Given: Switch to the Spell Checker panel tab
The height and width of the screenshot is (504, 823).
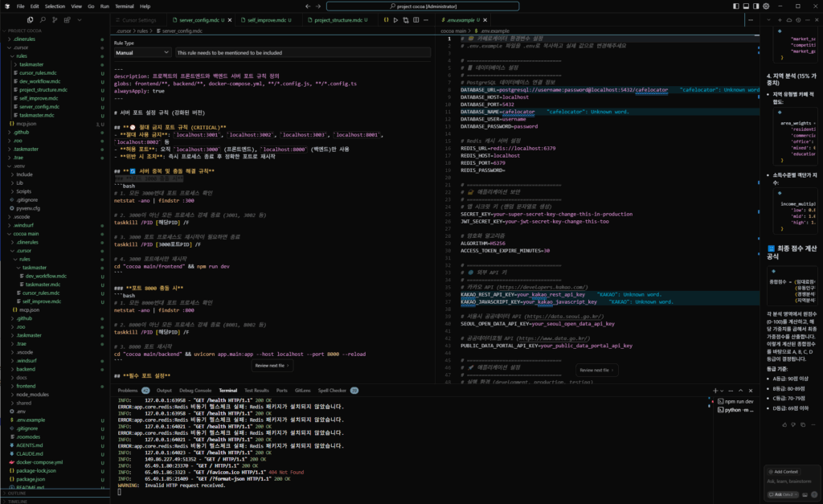Looking at the screenshot, I should coord(338,390).
